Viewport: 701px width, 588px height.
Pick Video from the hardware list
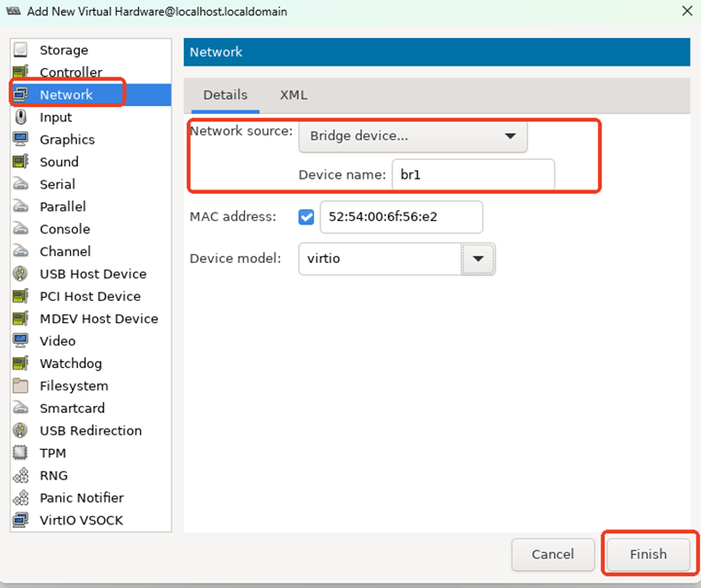click(92, 341)
